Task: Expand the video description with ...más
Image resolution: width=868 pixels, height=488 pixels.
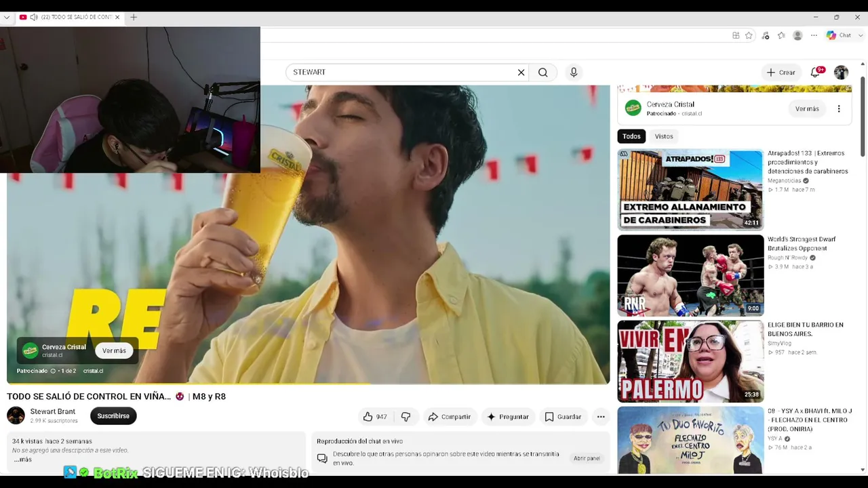Action: point(22,460)
